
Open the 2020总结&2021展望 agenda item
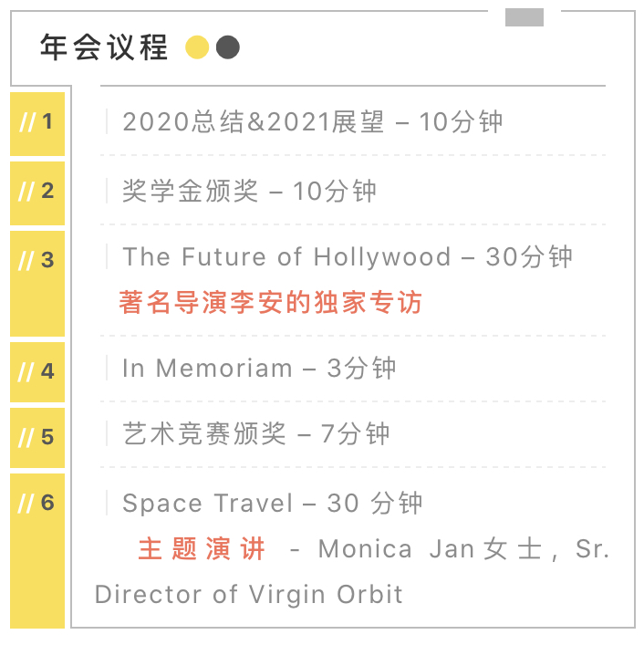coord(312,122)
